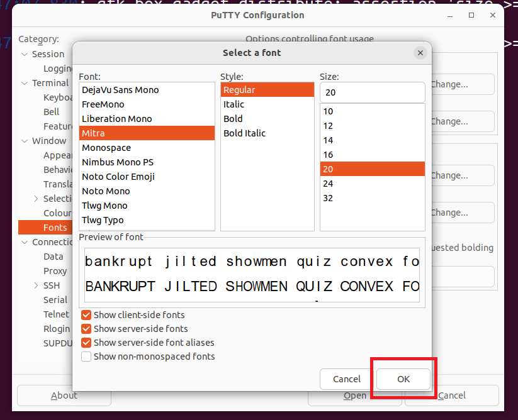Pick font size 10
The width and height of the screenshot is (518, 420).
[373, 111]
